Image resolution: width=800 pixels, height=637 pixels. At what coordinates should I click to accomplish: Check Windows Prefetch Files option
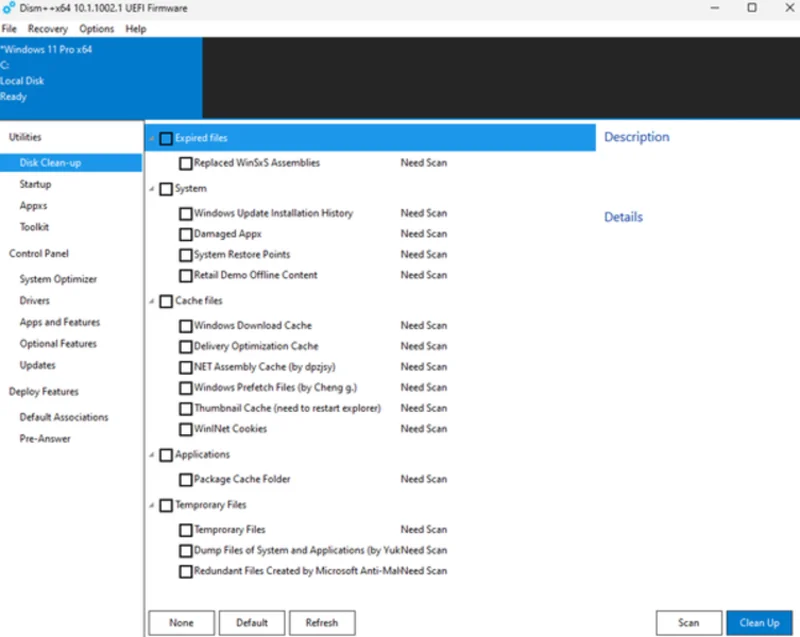(x=186, y=388)
